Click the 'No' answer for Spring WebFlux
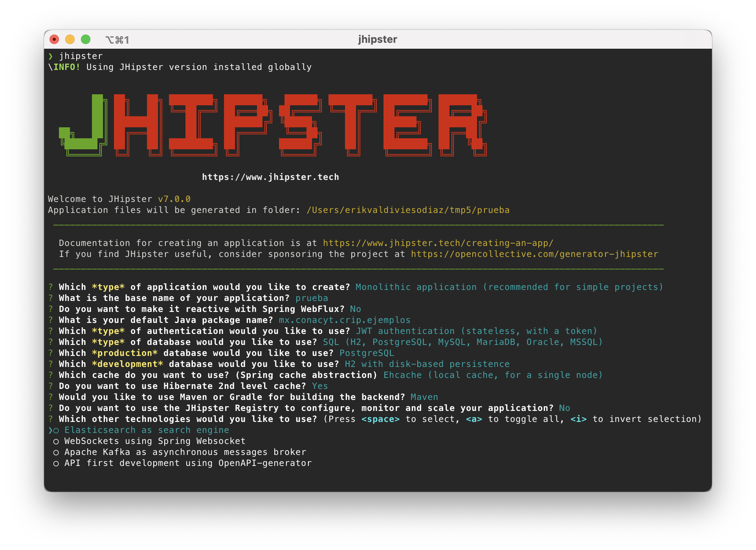The image size is (756, 550). (356, 309)
